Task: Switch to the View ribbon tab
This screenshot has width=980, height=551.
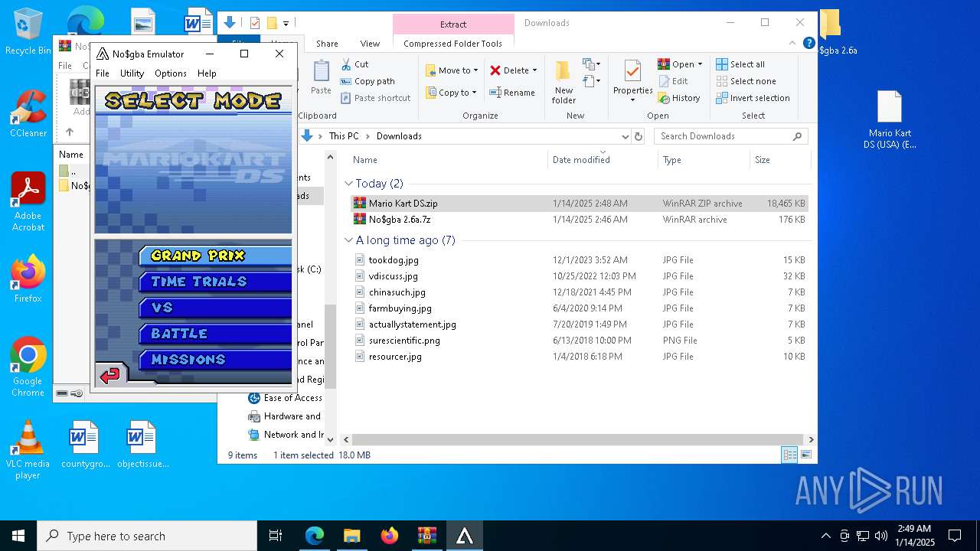Action: (x=370, y=44)
